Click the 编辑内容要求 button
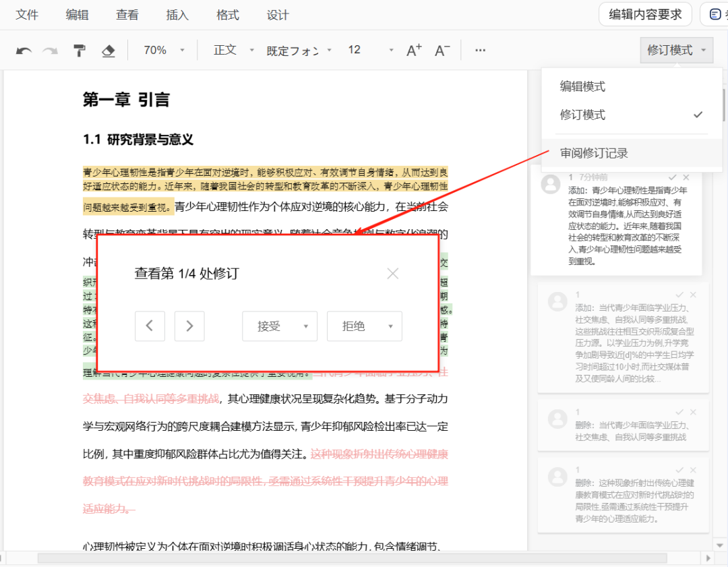The image size is (728, 567). click(x=645, y=14)
